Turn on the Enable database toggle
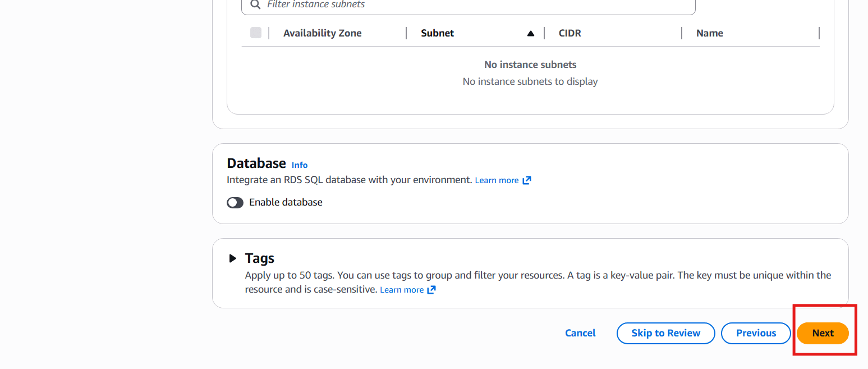 tap(235, 202)
